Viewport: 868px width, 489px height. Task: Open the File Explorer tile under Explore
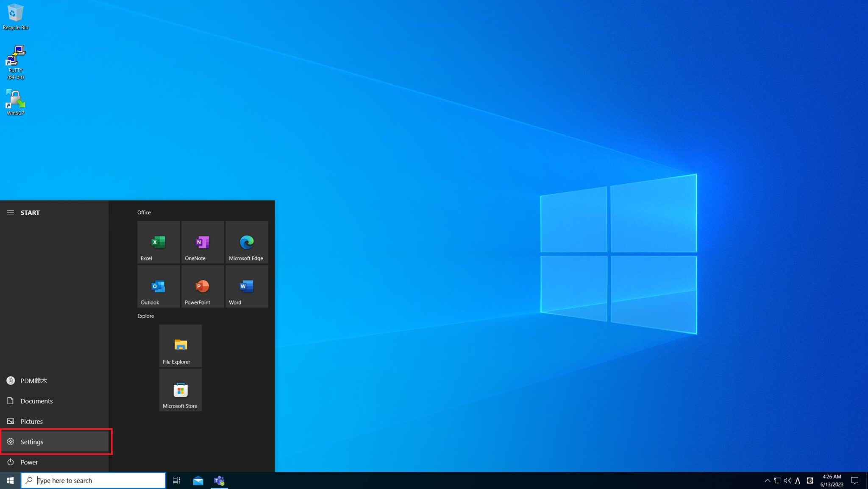(x=180, y=346)
